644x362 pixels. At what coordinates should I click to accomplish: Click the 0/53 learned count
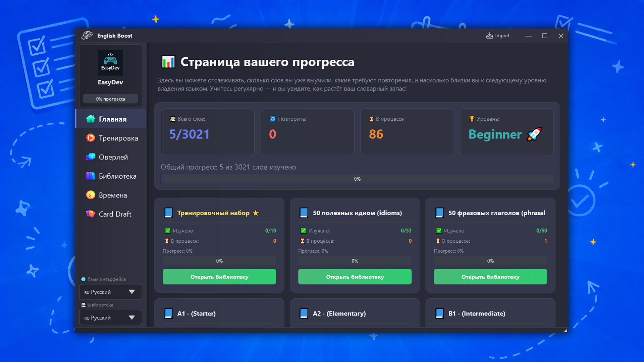[x=406, y=231]
